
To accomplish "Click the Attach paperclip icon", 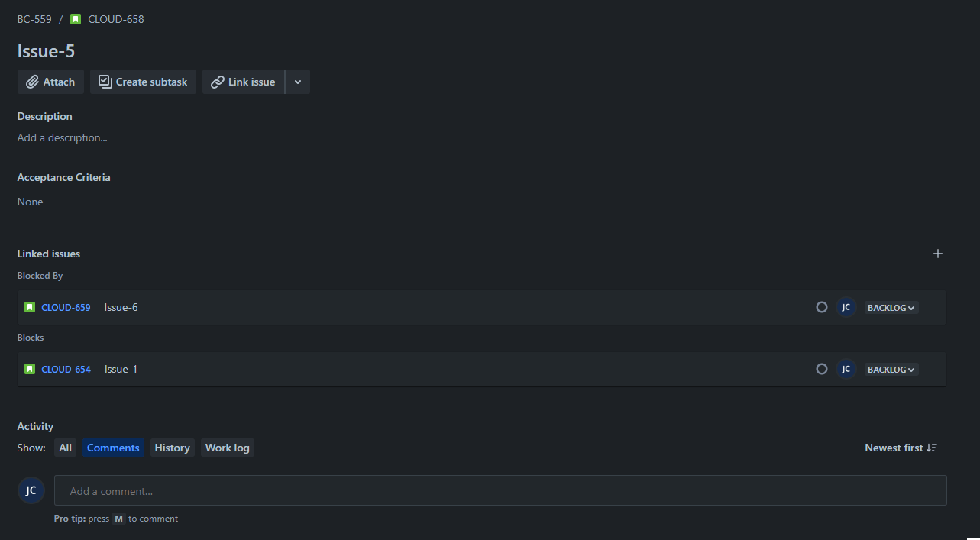I will coord(32,81).
